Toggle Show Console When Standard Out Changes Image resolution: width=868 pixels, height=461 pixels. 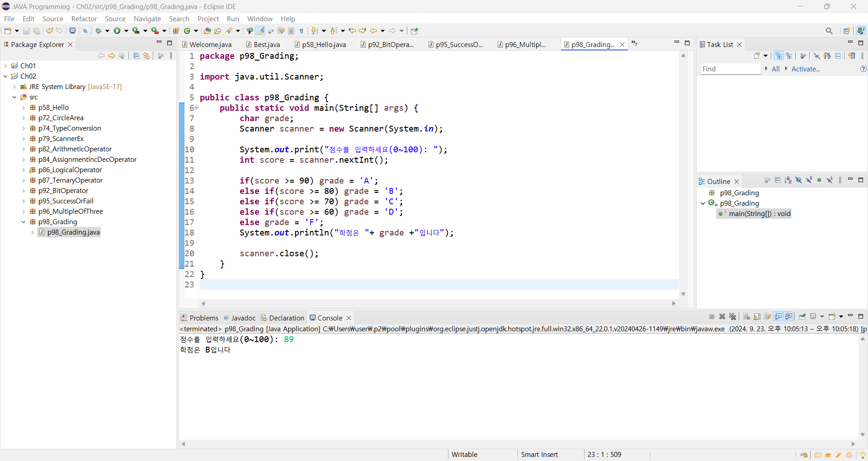pos(778,316)
